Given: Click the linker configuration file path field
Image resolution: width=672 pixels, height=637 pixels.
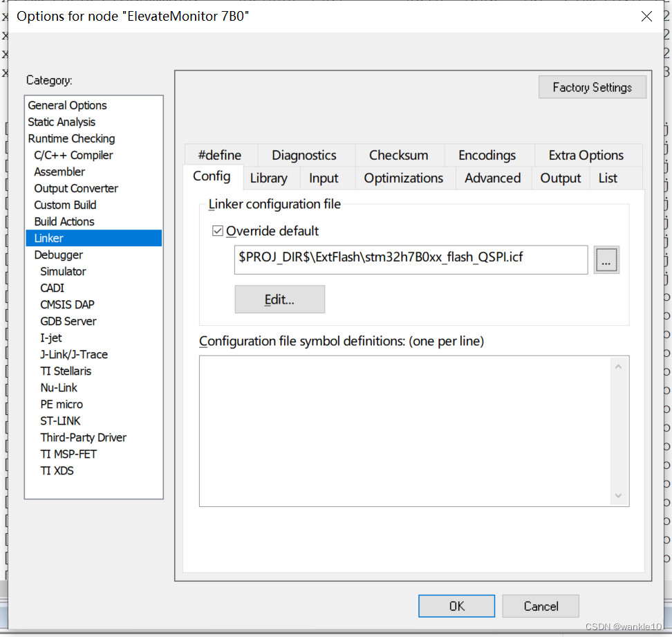Looking at the screenshot, I should click(x=411, y=260).
